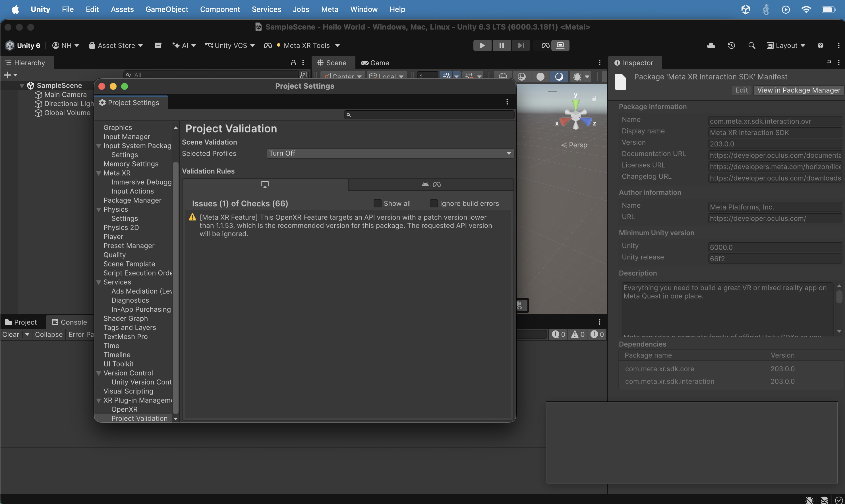Switch to the Console tab
This screenshot has width=845, height=504.
[69, 322]
